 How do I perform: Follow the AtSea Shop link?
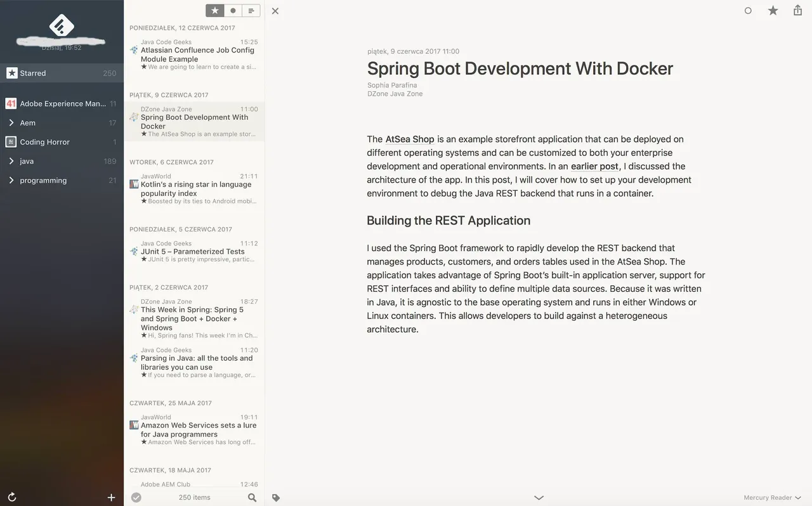coord(410,139)
